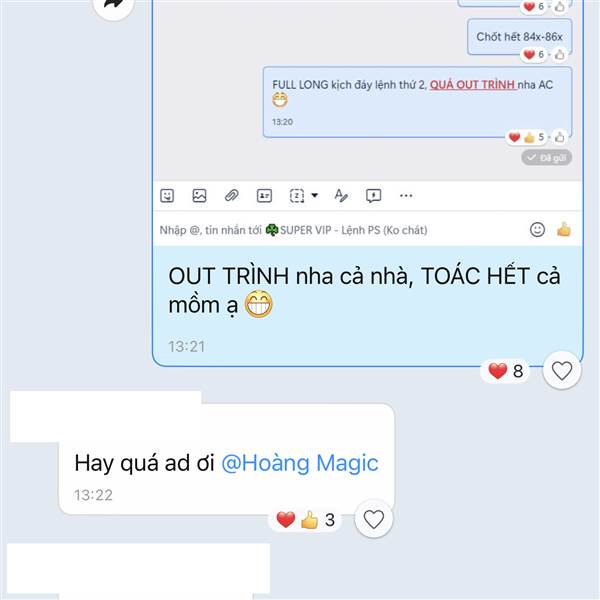This screenshot has height=600, width=600.
Task: Open the contact card icon
Action: 264,196
